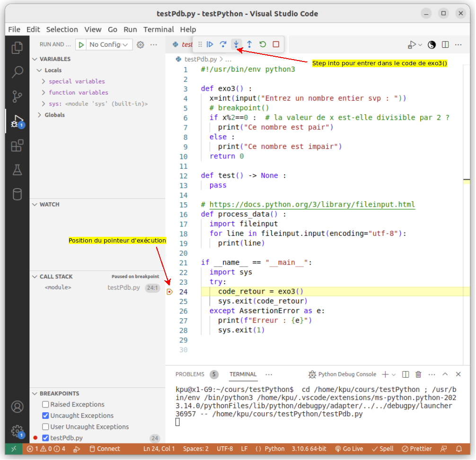Click Continue in debug toolbar

coord(210,44)
